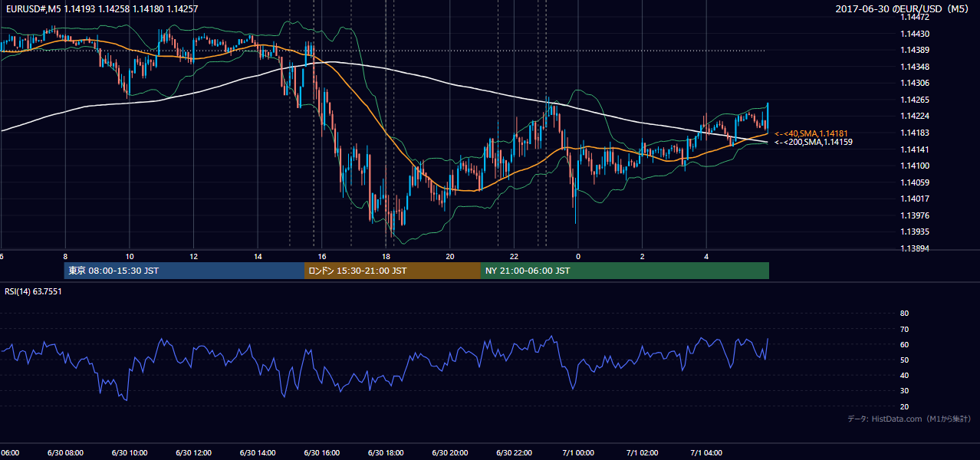Click the 6/30 16:00 time label
This screenshot has width=980, height=460.
click(x=321, y=453)
